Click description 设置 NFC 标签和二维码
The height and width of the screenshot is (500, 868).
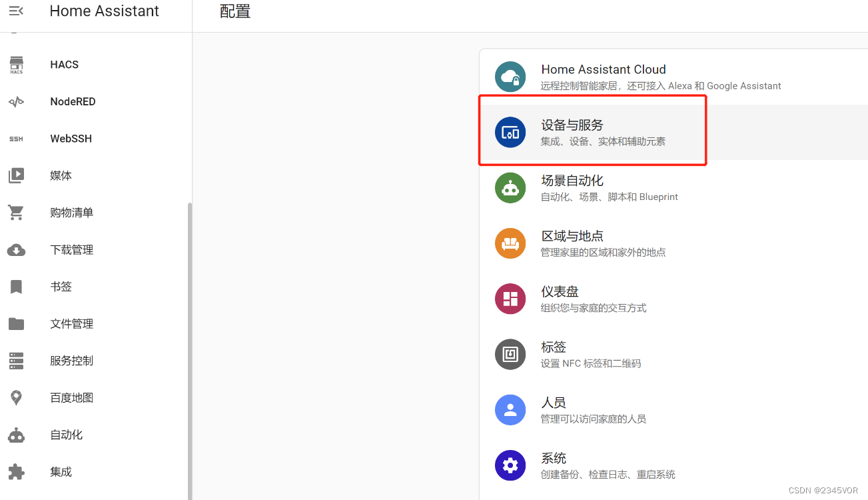[x=591, y=363]
